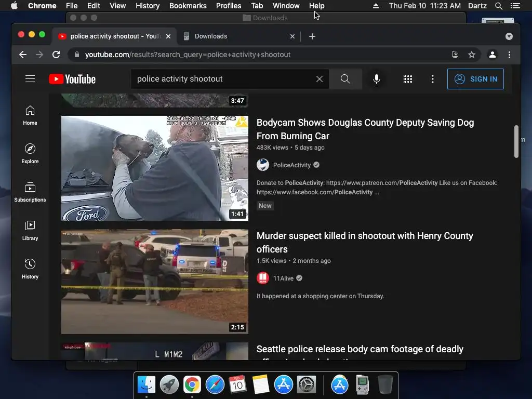Go back with Chrome's back arrow
Viewport: 532px width, 399px height.
pyautogui.click(x=23, y=55)
